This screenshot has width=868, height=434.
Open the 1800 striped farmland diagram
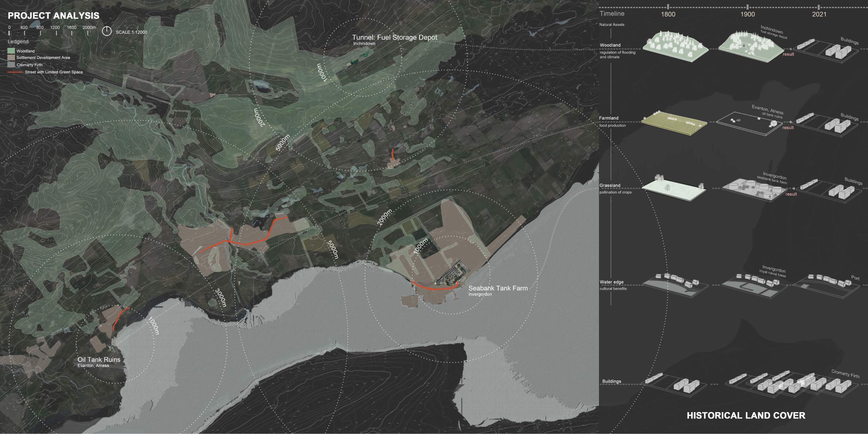[674, 123]
